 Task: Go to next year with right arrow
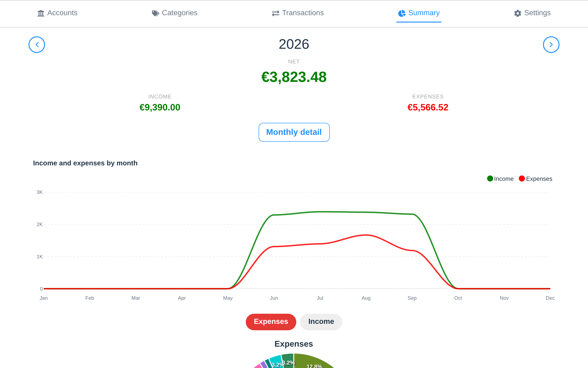551,45
